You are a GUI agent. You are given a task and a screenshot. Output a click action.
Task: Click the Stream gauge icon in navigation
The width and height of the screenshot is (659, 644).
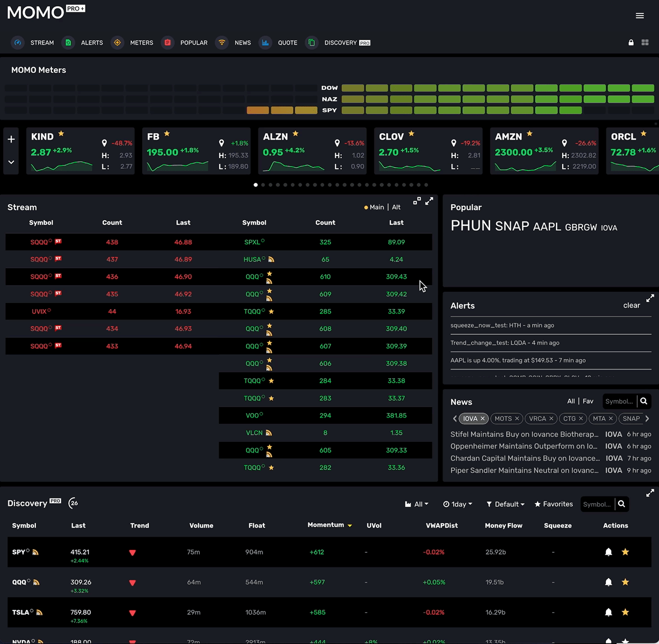coord(17,42)
